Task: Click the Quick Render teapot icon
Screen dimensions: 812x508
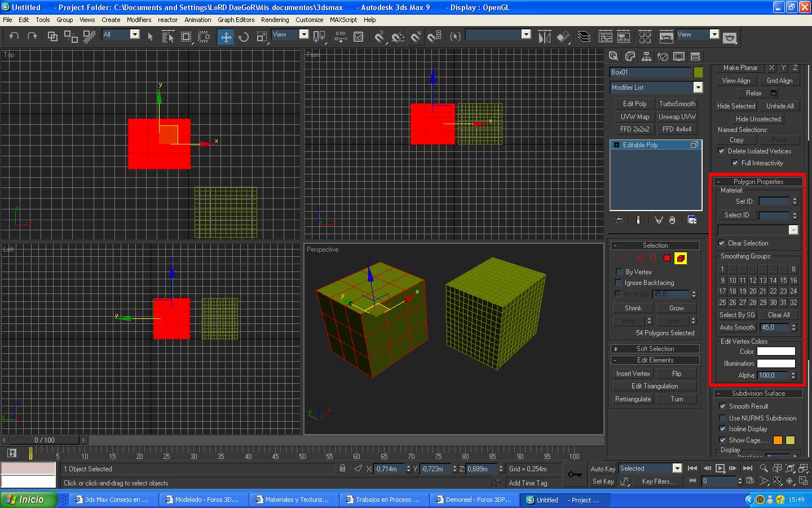Action: pos(730,37)
